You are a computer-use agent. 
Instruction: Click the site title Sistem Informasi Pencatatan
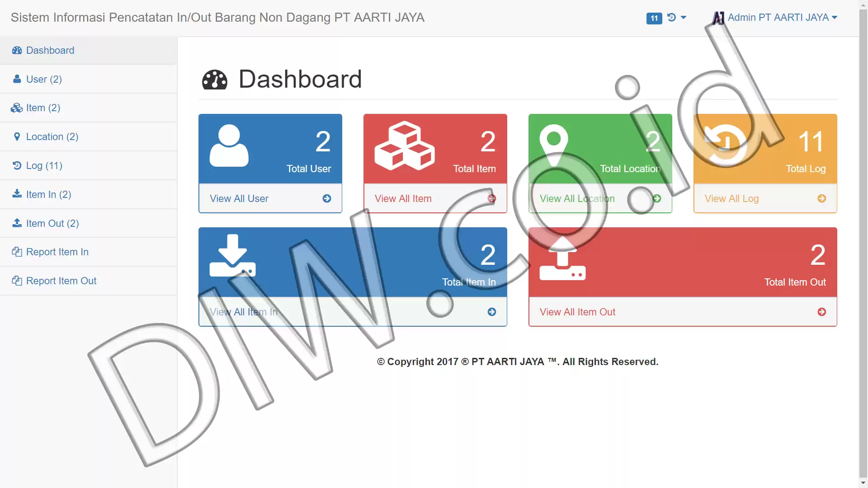click(217, 17)
